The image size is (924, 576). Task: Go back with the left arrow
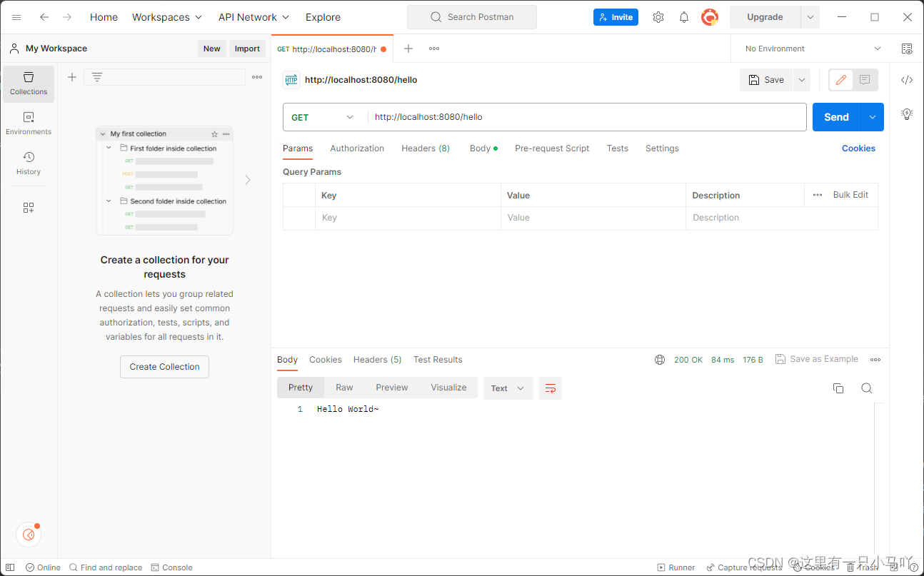(44, 17)
